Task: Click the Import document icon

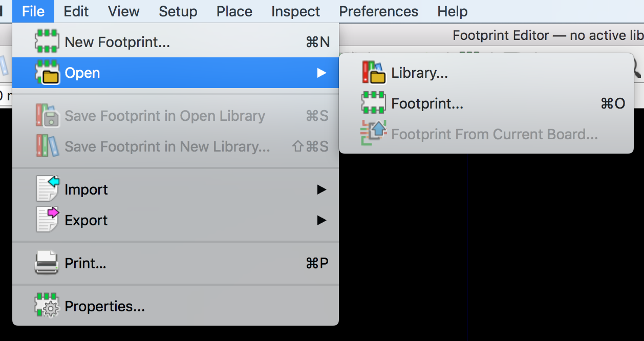Action: 47,189
